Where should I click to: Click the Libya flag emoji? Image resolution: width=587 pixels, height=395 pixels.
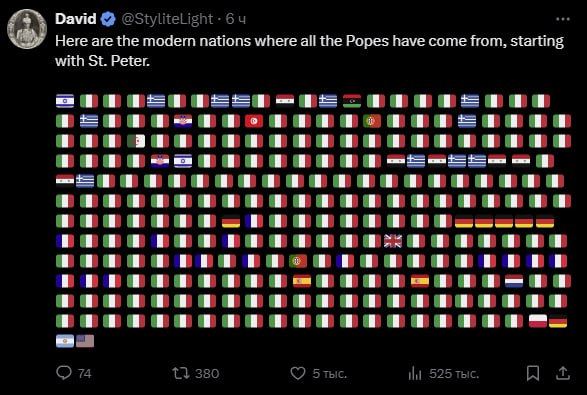352,101
